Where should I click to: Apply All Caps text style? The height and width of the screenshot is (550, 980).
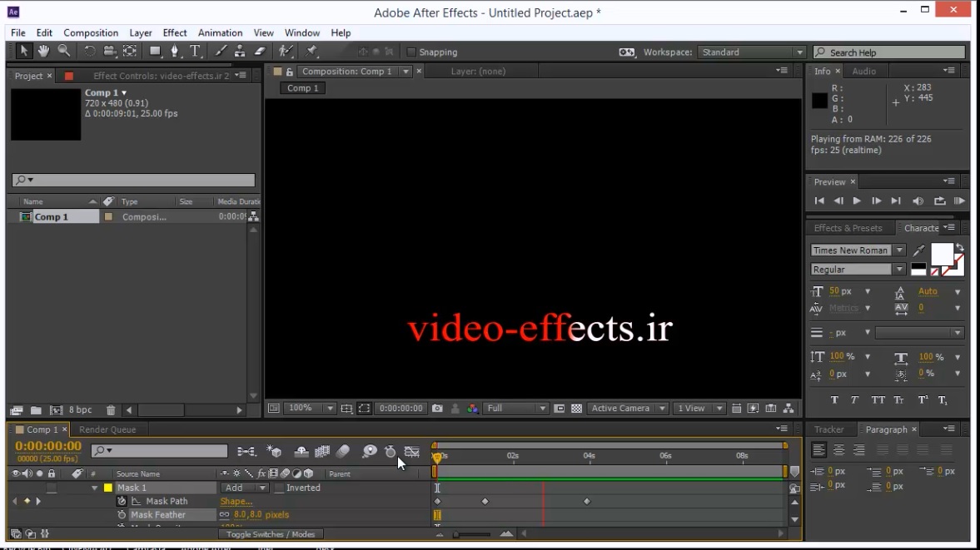[878, 400]
